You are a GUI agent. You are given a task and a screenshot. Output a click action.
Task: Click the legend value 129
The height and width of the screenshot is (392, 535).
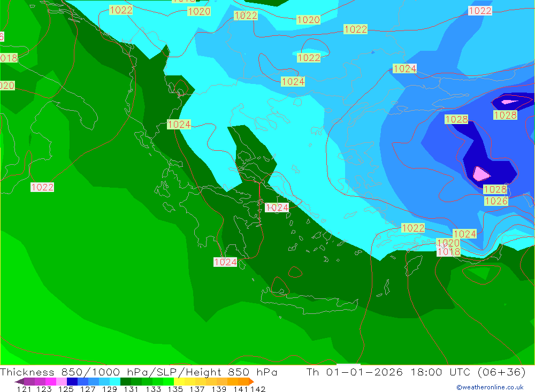tap(109, 389)
